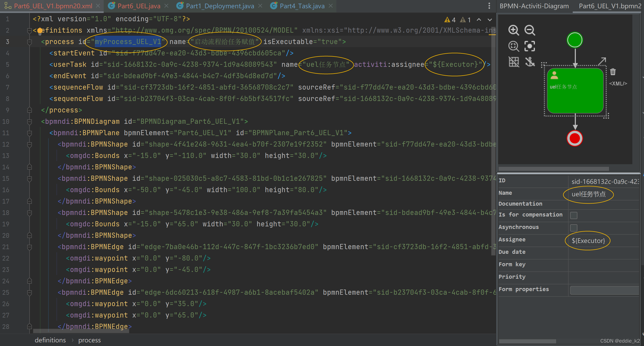Open the Part1_Deployment.java tab

click(220, 6)
